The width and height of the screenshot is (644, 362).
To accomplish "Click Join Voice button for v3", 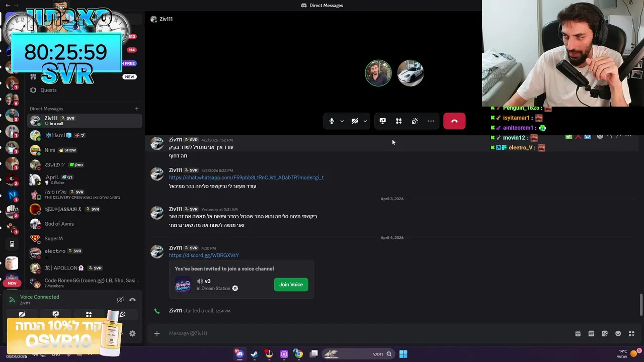I will [x=291, y=285].
